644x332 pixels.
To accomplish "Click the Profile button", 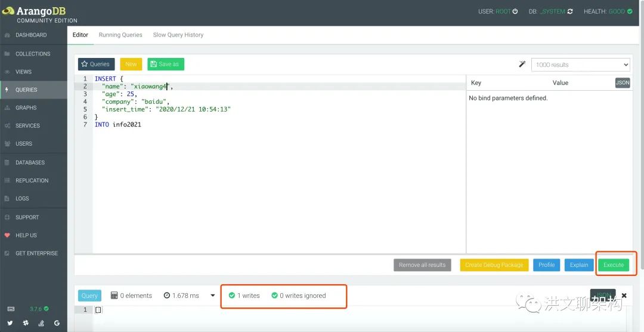I will click(547, 265).
